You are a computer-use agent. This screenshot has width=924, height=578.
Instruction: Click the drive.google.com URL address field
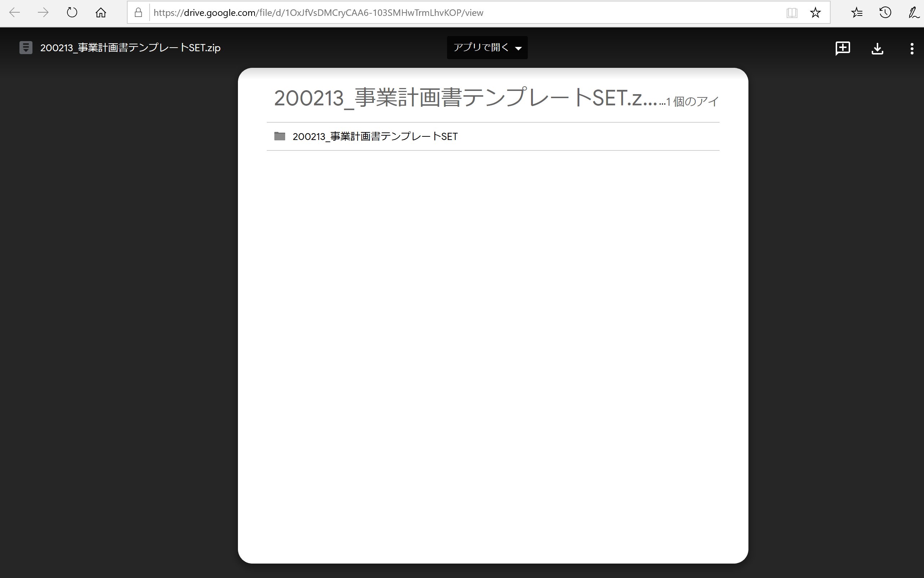318,13
